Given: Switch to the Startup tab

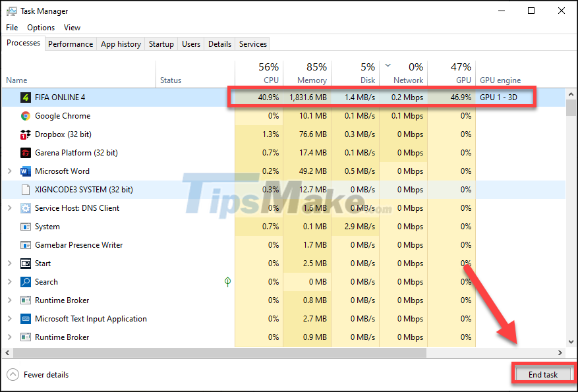Looking at the screenshot, I should [x=161, y=43].
